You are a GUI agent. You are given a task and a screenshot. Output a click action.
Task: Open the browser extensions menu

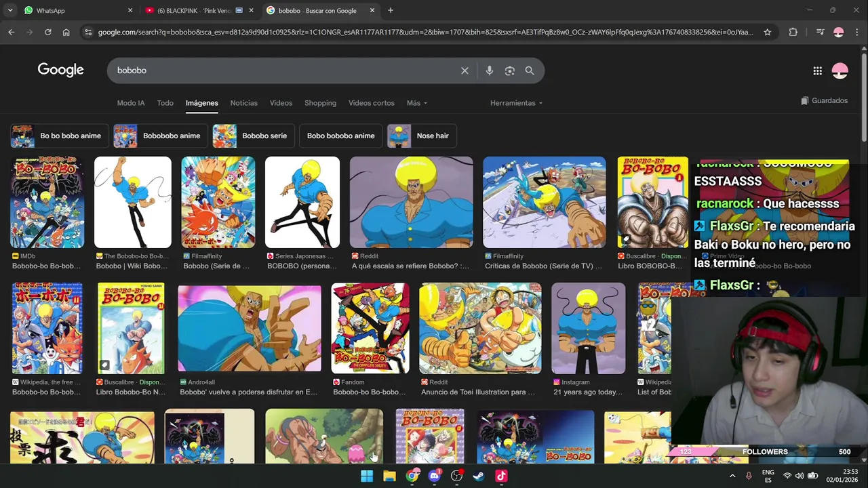click(x=793, y=32)
